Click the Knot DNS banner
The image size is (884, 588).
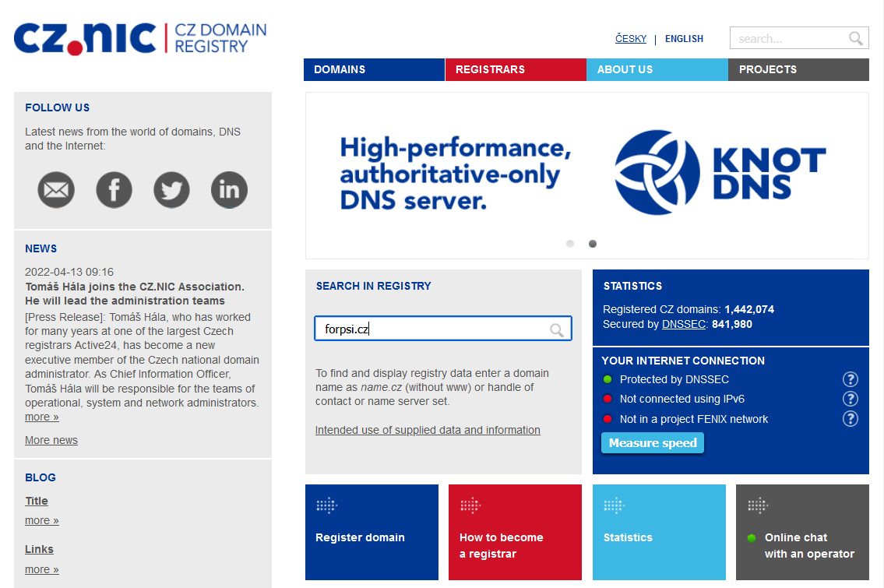(x=587, y=175)
